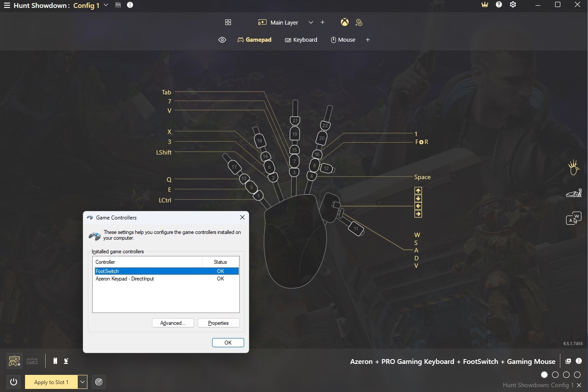Click the LShift mapping label
This screenshot has height=392, width=588.
[x=164, y=152]
